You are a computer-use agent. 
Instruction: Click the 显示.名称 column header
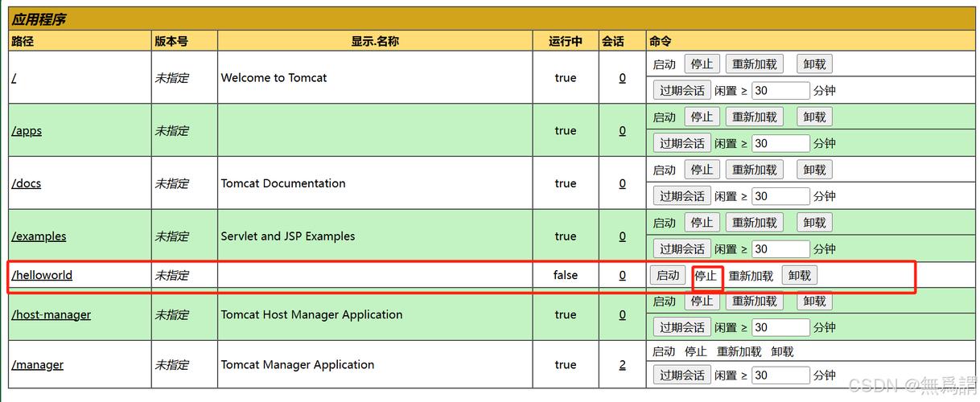[375, 41]
